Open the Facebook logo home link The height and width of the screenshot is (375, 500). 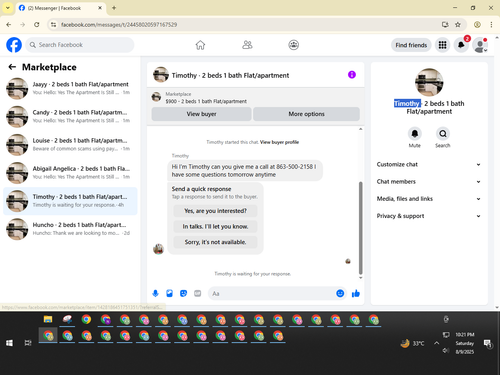click(x=14, y=45)
